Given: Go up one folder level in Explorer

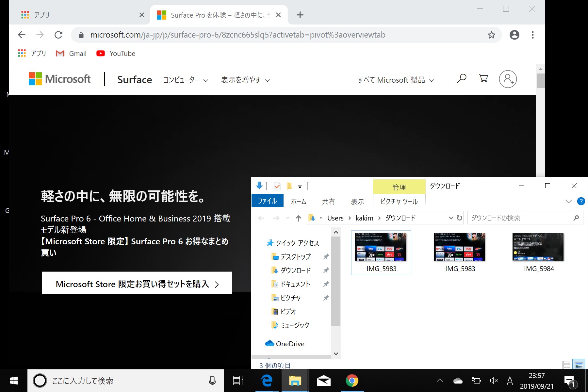Looking at the screenshot, I should tap(298, 218).
